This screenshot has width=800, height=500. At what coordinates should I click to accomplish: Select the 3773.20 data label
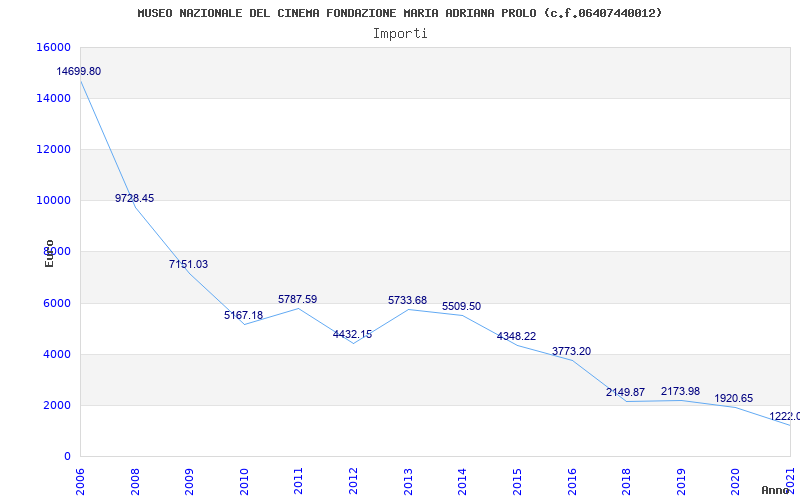point(571,352)
